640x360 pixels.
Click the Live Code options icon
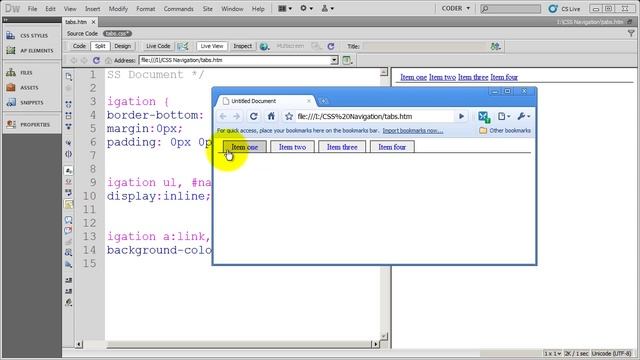[x=182, y=47]
